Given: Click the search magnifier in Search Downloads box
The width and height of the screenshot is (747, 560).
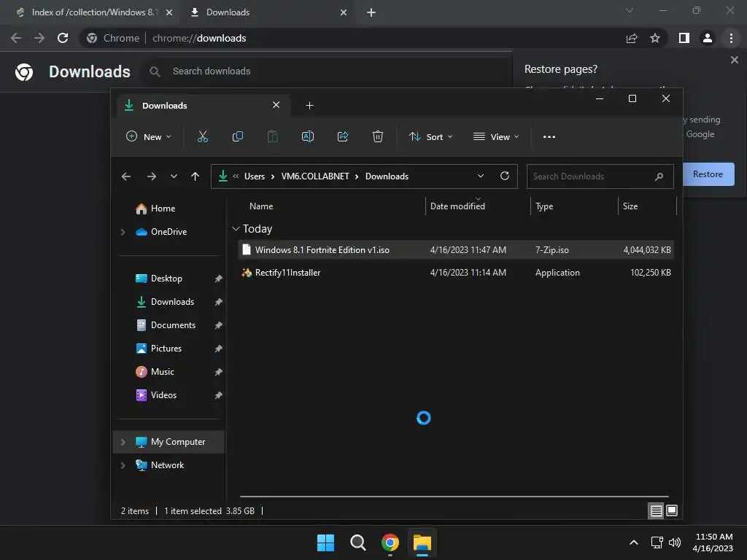Looking at the screenshot, I should [659, 176].
